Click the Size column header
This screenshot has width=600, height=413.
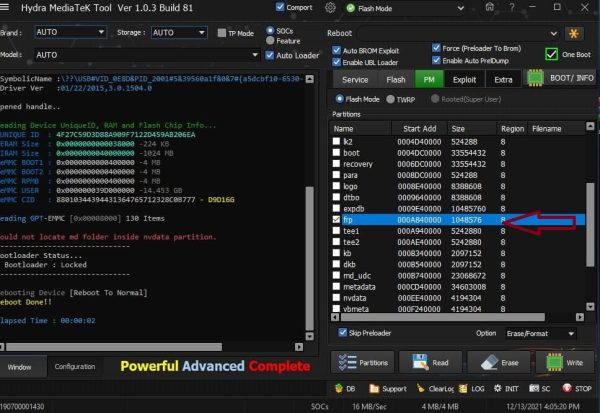tap(471, 129)
